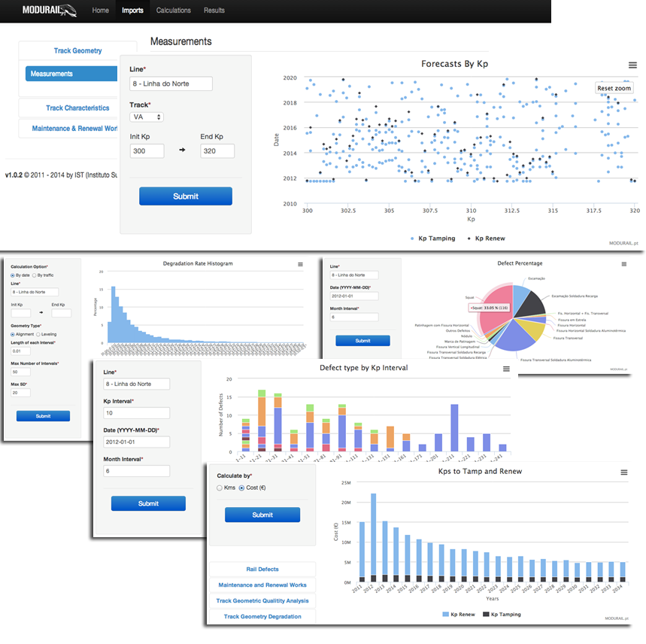The height and width of the screenshot is (644, 646).
Task: Toggle Kp Tamping legend marker under Forecasts chart
Action: click(413, 238)
